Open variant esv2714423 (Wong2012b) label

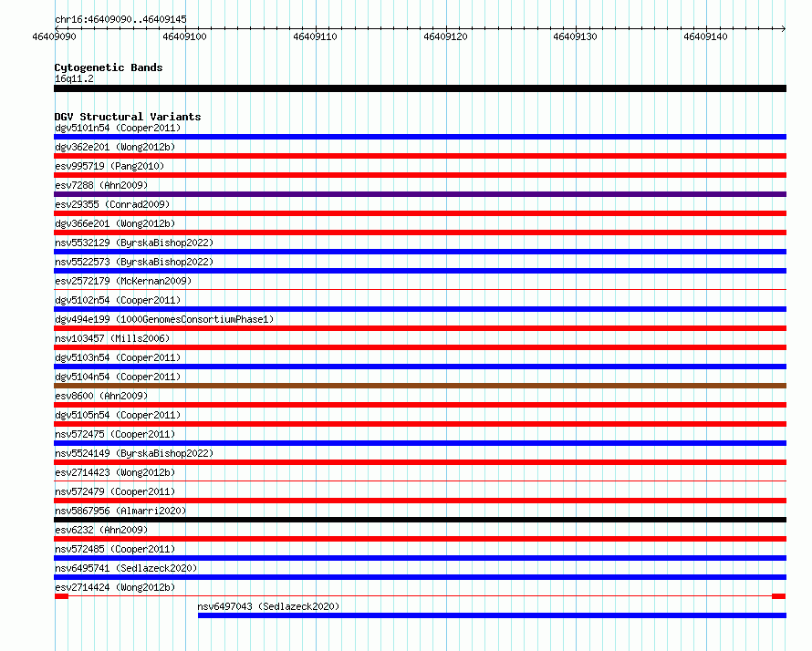[115, 472]
